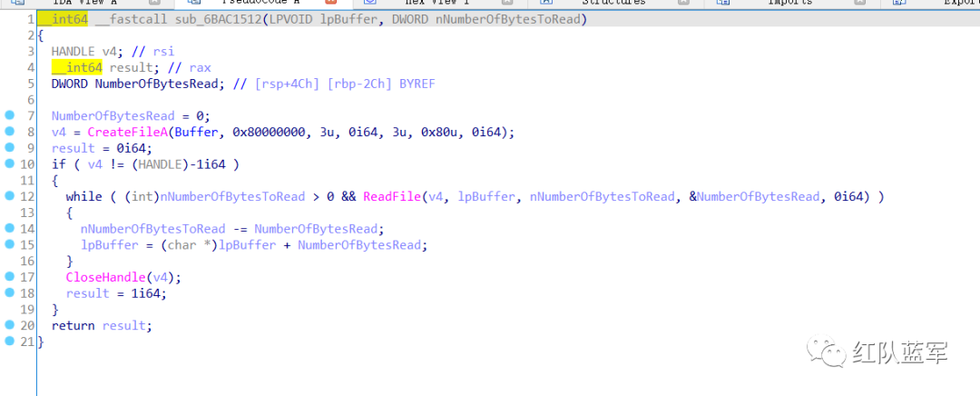Click &NumberOfBytesRead argument in ReadFile
Image resolution: width=980 pixels, height=396 pixels.
(754, 196)
